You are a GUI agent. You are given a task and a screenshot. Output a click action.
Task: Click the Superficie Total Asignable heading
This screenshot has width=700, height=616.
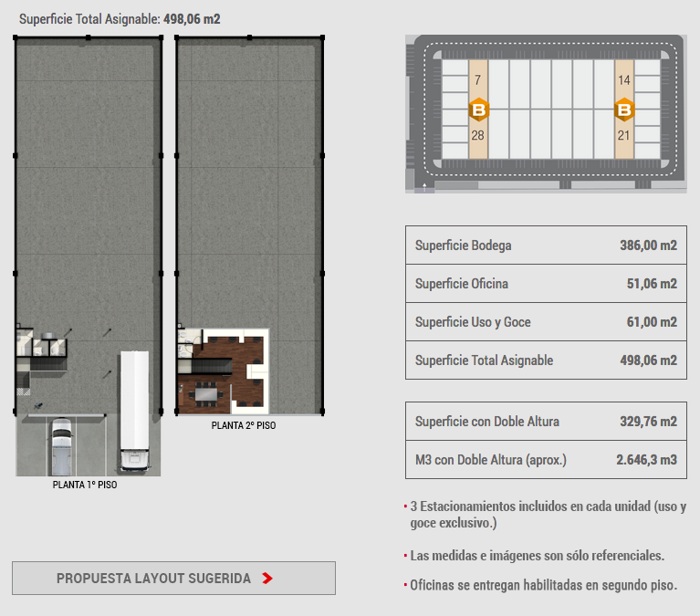click(120, 18)
